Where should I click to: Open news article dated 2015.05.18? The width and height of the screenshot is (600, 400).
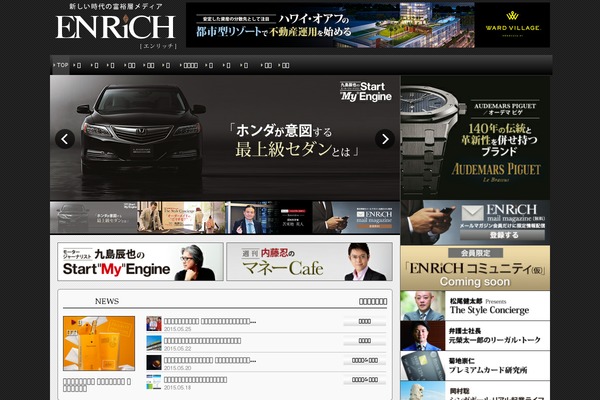coord(196,380)
